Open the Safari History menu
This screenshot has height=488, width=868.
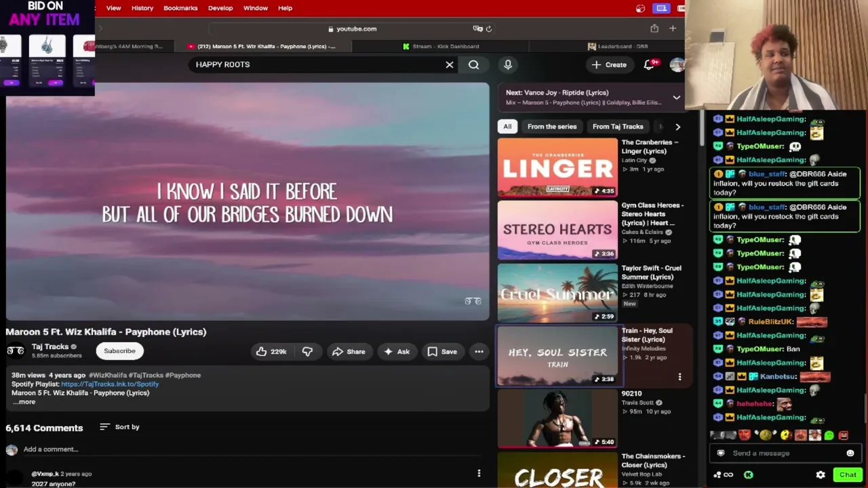point(142,8)
